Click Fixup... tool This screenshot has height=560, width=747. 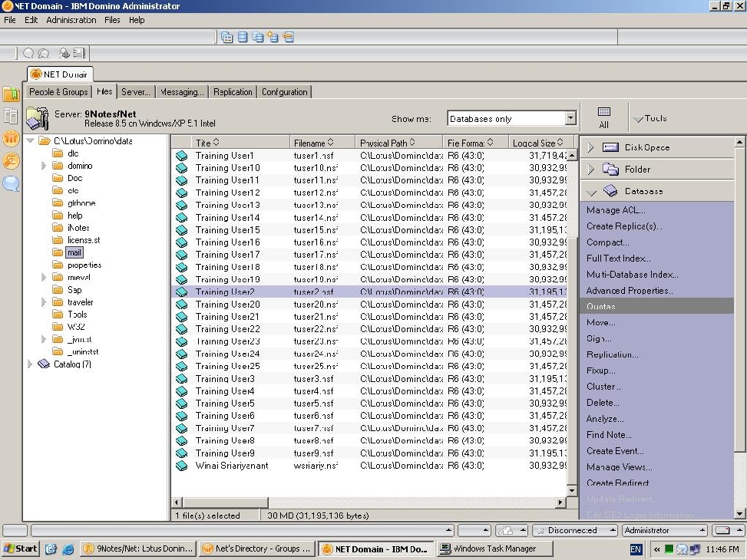[x=600, y=371]
